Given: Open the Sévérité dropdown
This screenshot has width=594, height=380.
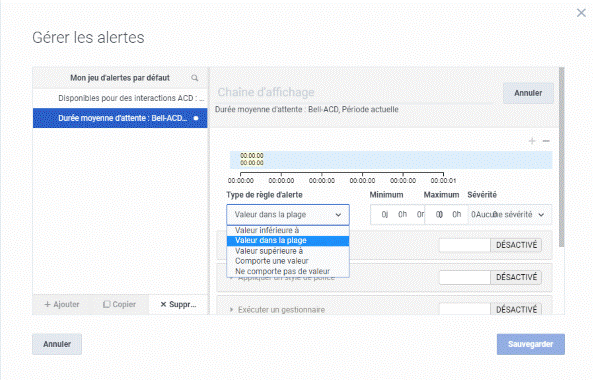Looking at the screenshot, I should [x=510, y=215].
